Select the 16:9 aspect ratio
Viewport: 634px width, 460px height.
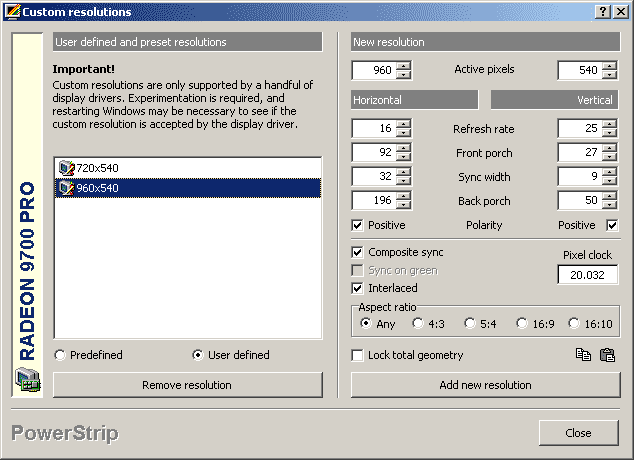pyautogui.click(x=522, y=323)
